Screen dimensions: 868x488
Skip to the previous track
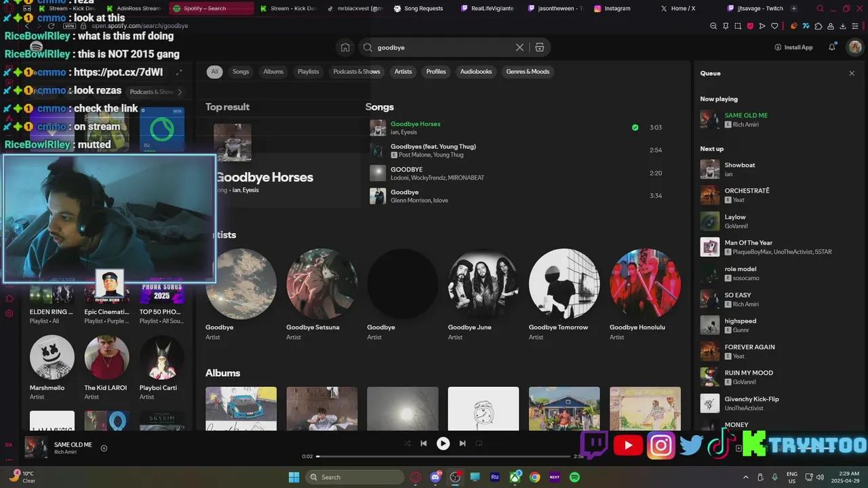(424, 443)
